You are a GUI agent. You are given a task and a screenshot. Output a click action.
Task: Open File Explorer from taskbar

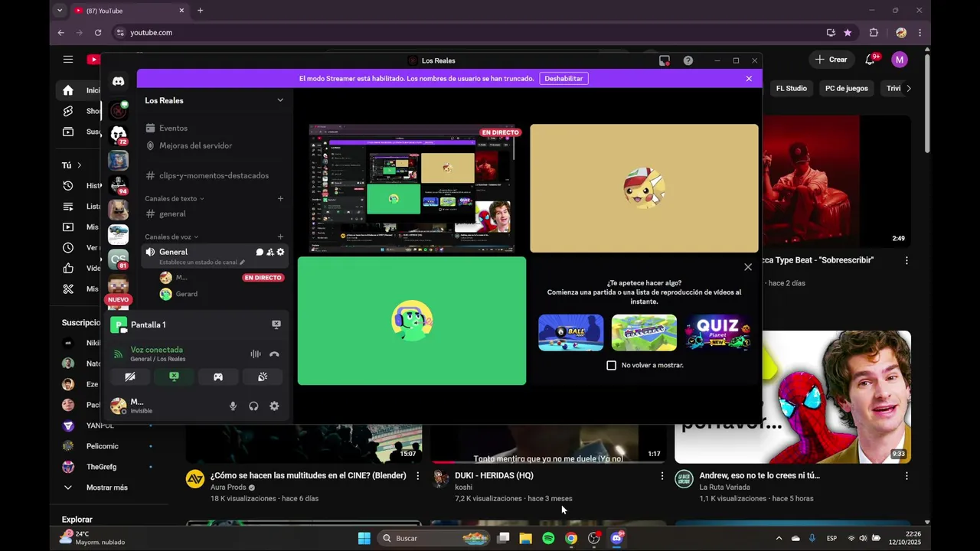click(x=525, y=538)
